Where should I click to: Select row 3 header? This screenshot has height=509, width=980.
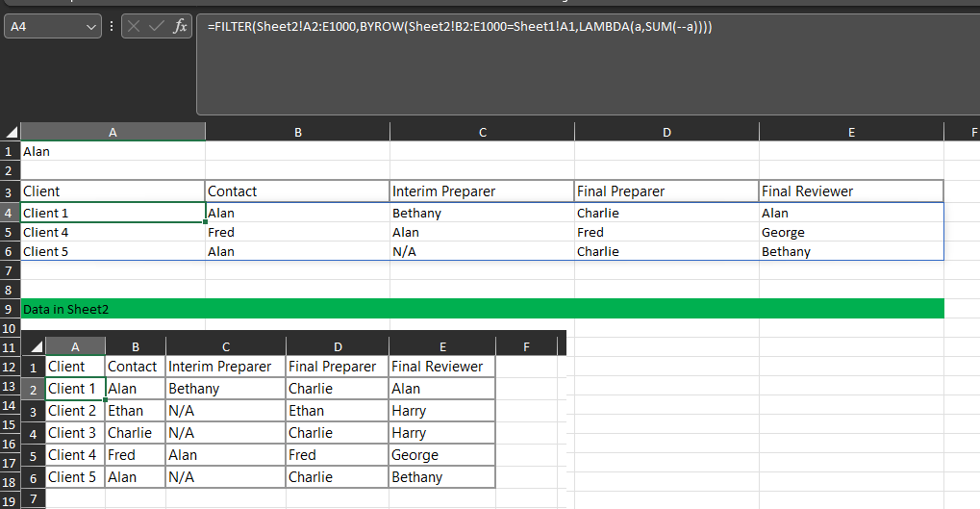point(10,191)
